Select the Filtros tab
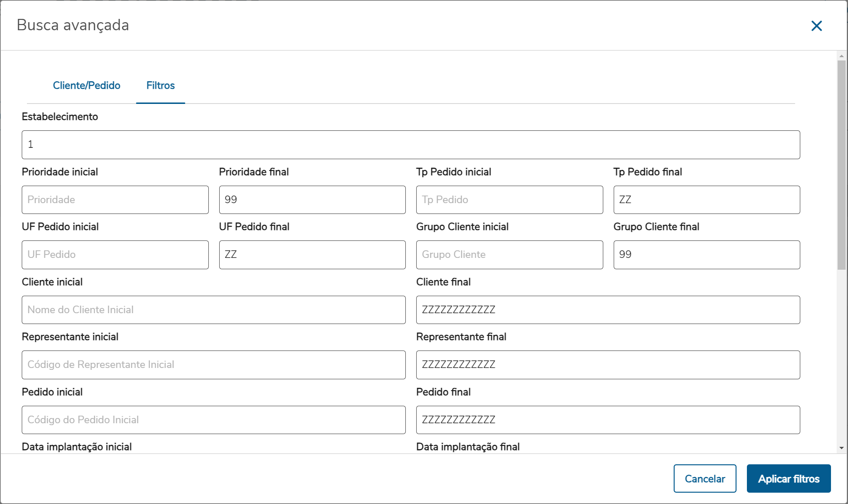The height and width of the screenshot is (504, 848). (161, 85)
